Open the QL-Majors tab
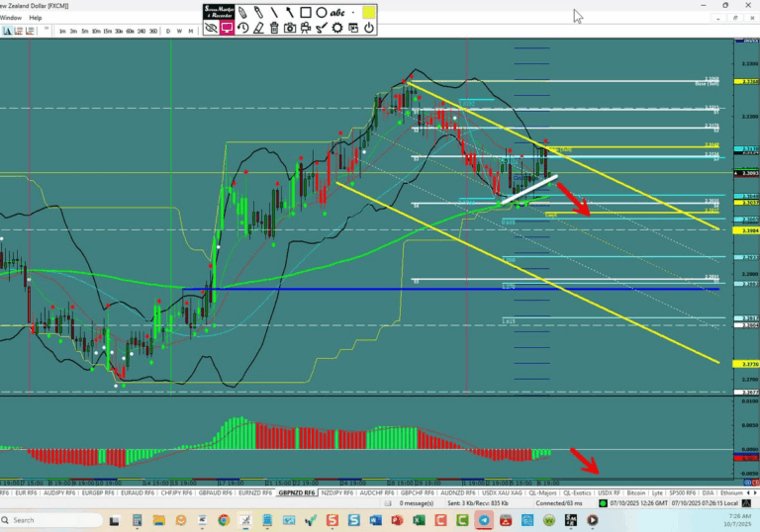This screenshot has height=532, width=760. 542,492
